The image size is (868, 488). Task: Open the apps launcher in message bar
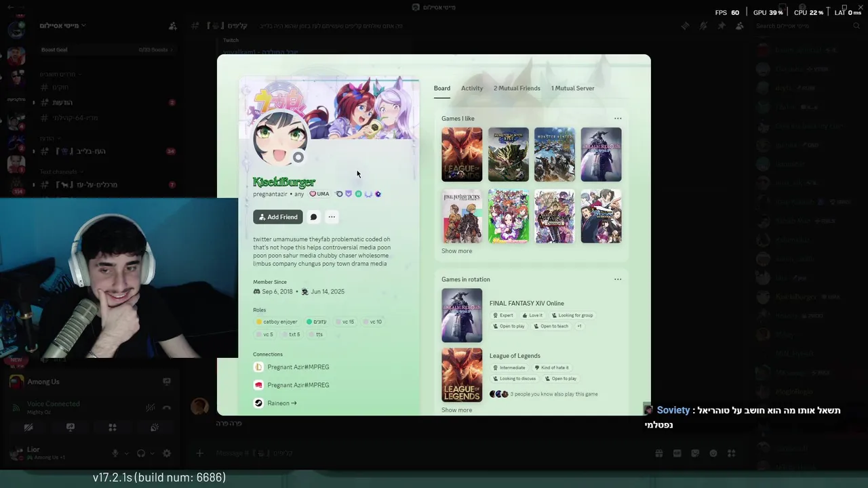[731, 453]
